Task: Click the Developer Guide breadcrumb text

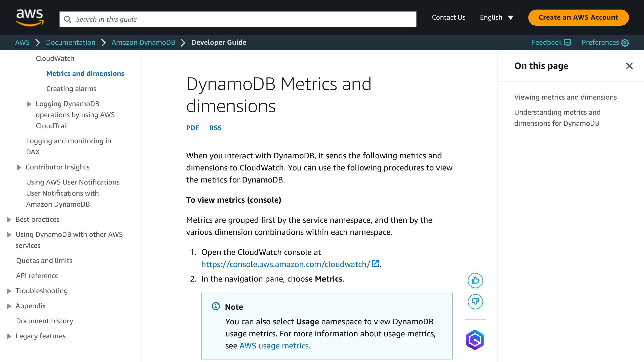Action: 219,42
